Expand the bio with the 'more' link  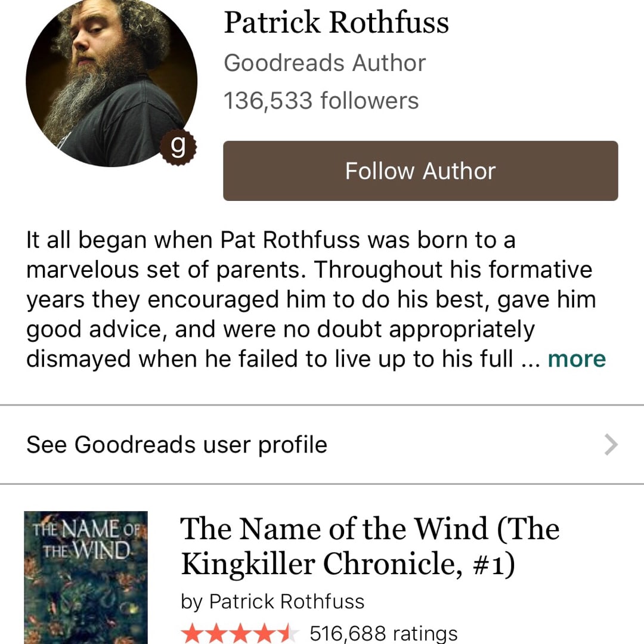(x=576, y=359)
